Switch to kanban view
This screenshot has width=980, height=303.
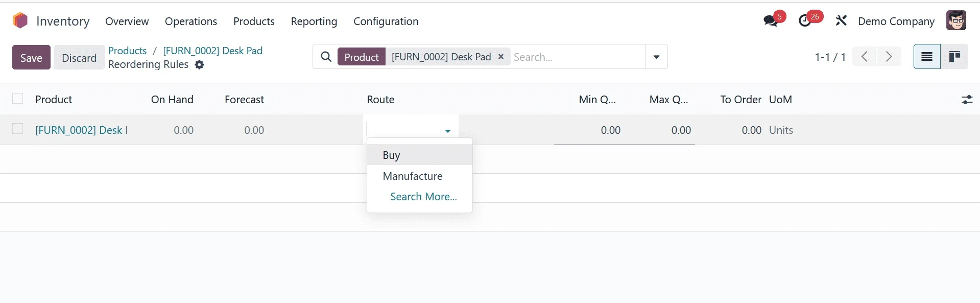[x=954, y=56]
